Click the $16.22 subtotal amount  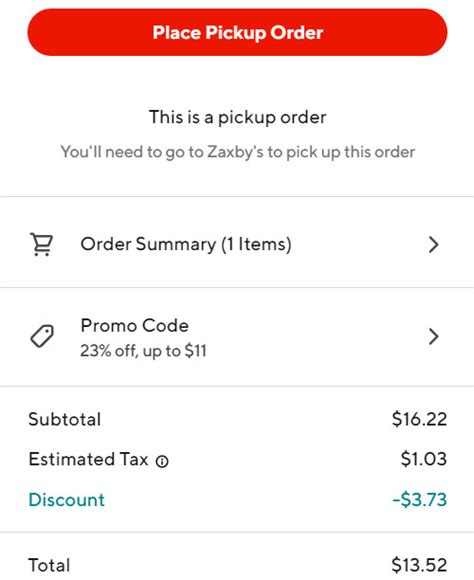419,419
